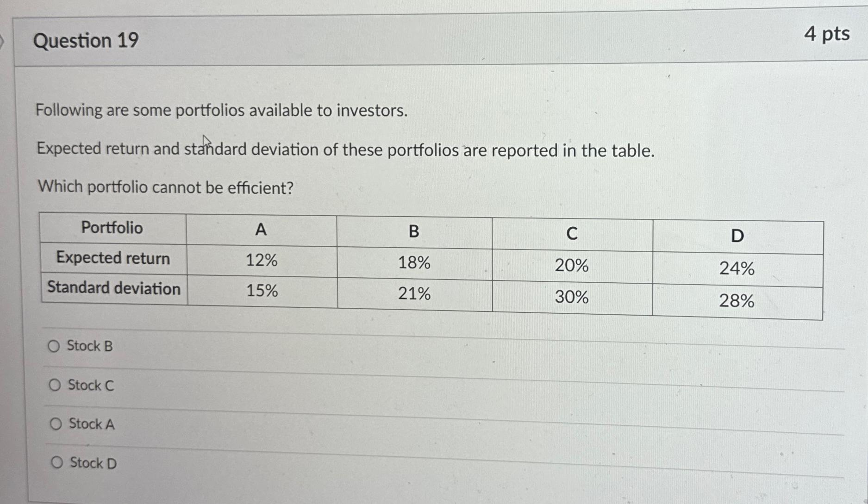The image size is (868, 504).
Task: Click the Portfolio header cell
Action: (112, 229)
